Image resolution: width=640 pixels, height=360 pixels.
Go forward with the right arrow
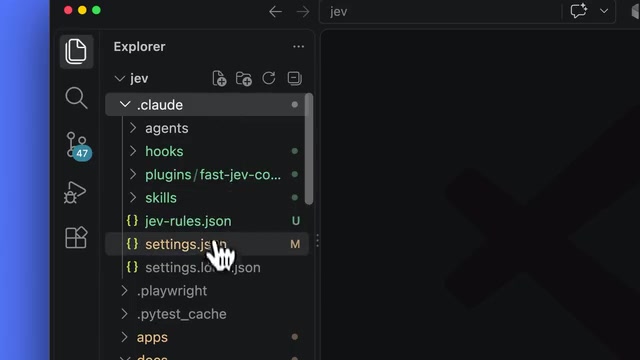(x=303, y=11)
